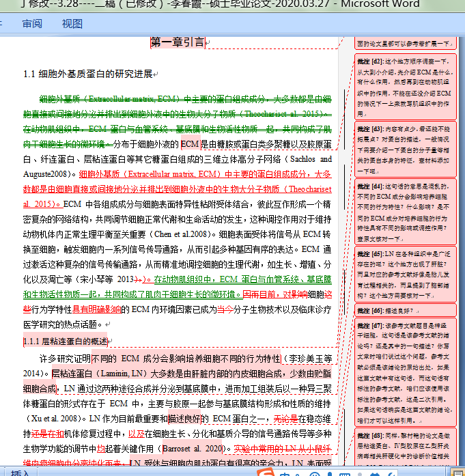Click the Sogou skin shirt icon
465x476 pixels.
(x=375, y=474)
